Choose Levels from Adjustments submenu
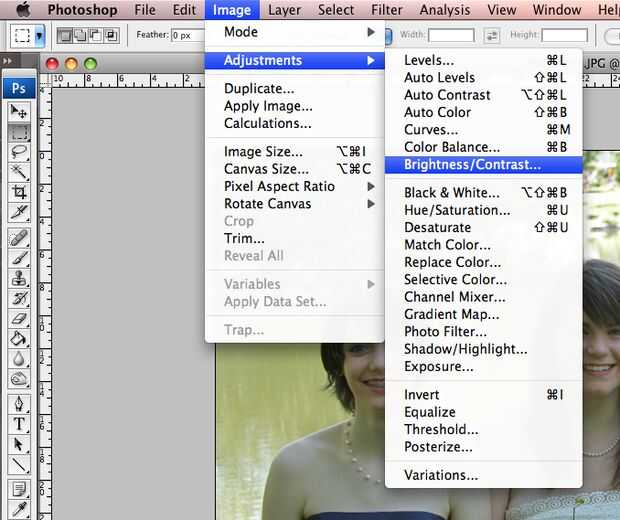Screen dimensions: 620x520 pyautogui.click(x=484, y=60)
